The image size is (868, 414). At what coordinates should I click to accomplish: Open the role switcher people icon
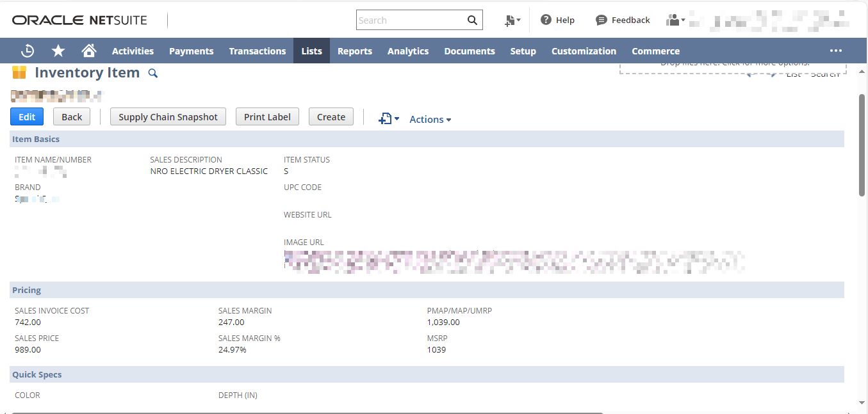675,20
